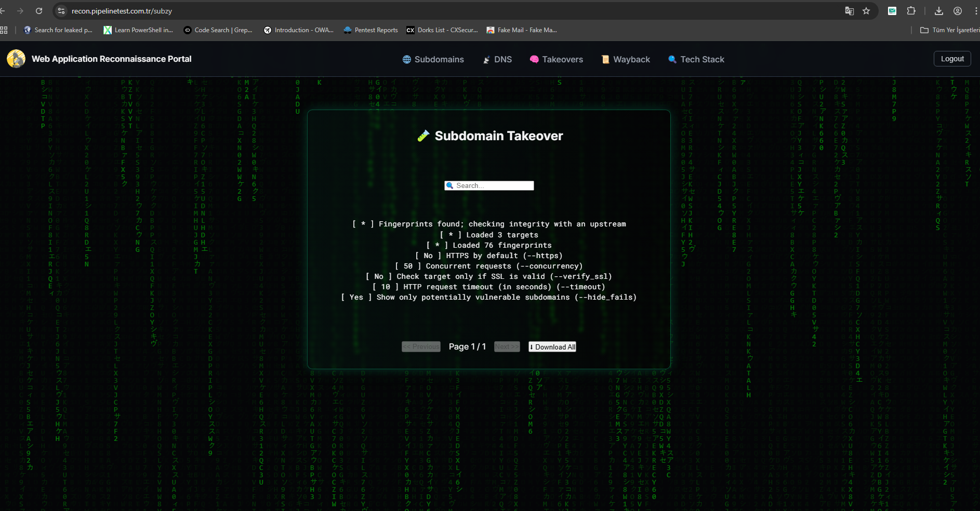Click the 'Check target only if SSL is valid' line
This screenshot has width=980, height=511.
click(x=489, y=276)
